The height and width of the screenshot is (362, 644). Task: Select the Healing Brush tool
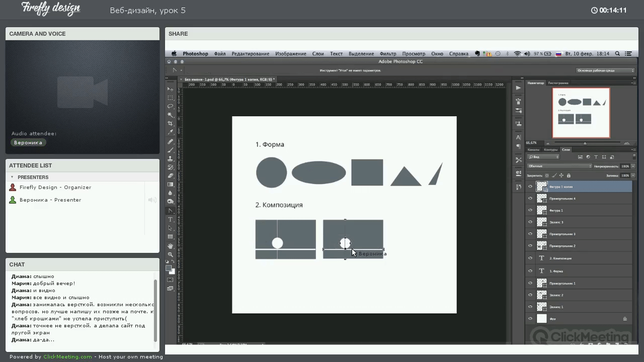171,142
